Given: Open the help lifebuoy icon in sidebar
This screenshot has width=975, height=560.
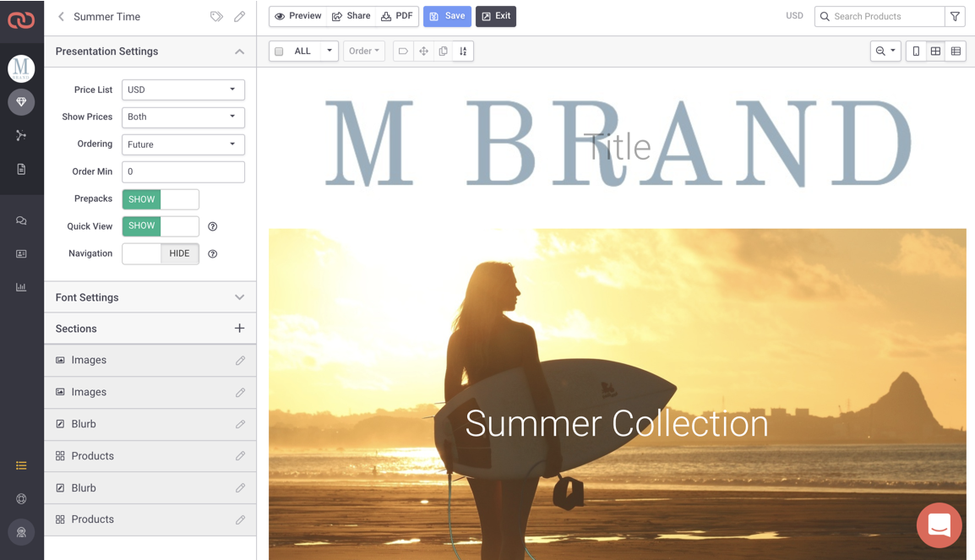Looking at the screenshot, I should tap(21, 498).
